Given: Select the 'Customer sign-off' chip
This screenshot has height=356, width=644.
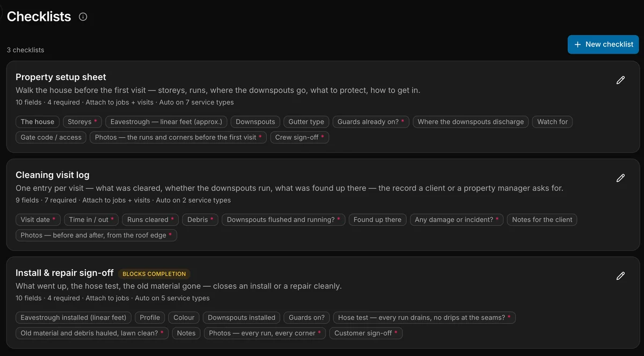Looking at the screenshot, I should point(366,333).
